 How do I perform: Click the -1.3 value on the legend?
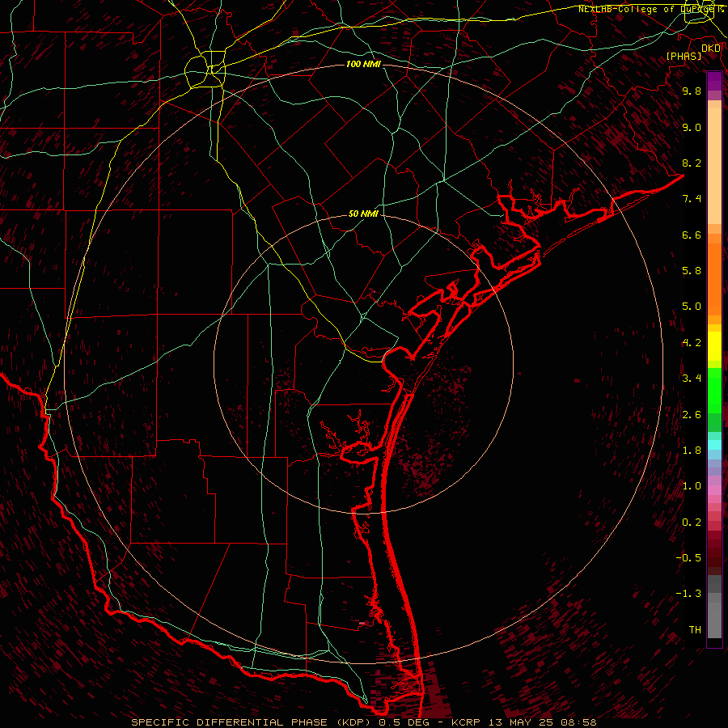coord(688,594)
